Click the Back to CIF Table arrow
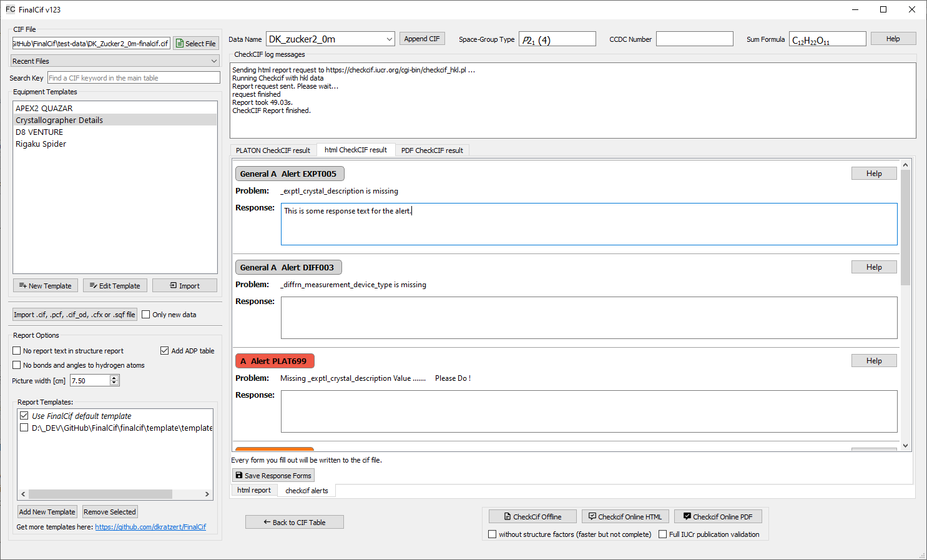 tap(267, 522)
